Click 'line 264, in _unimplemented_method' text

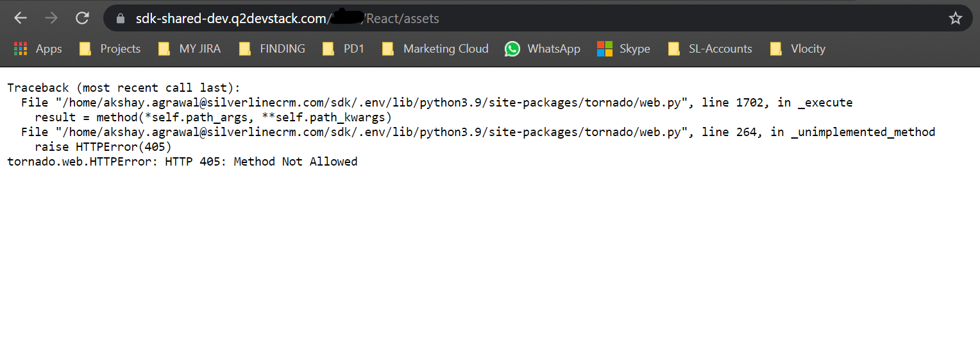click(x=818, y=132)
